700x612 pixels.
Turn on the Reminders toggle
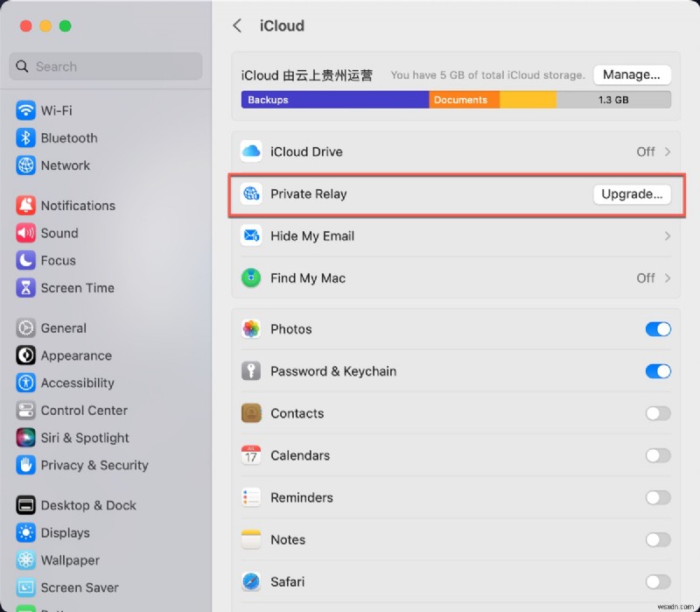(x=658, y=497)
